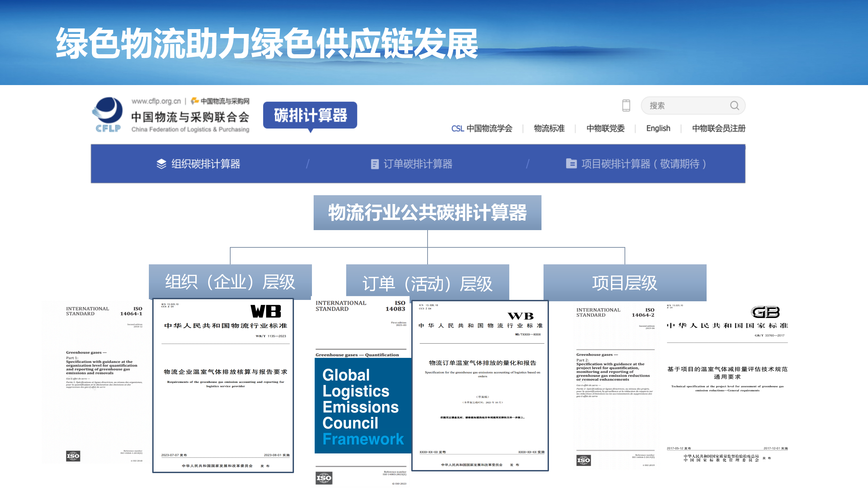Select the 组织碳排计算器 tab
The height and width of the screenshot is (488, 868).
point(198,164)
